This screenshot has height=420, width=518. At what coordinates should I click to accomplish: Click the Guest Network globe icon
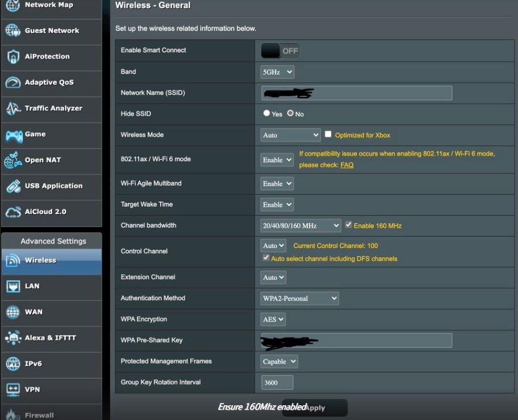[x=12, y=31]
